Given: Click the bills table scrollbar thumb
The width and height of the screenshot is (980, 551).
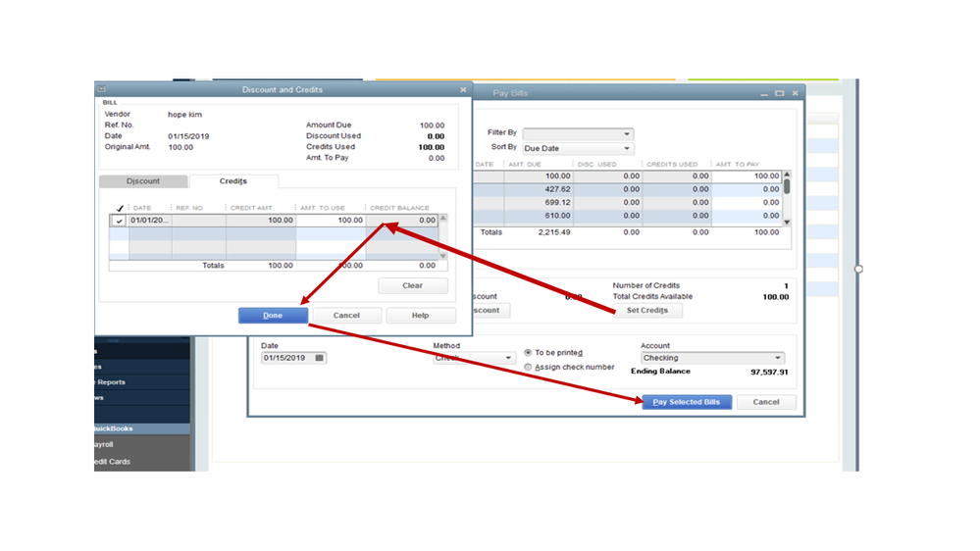Looking at the screenshot, I should click(x=787, y=186).
